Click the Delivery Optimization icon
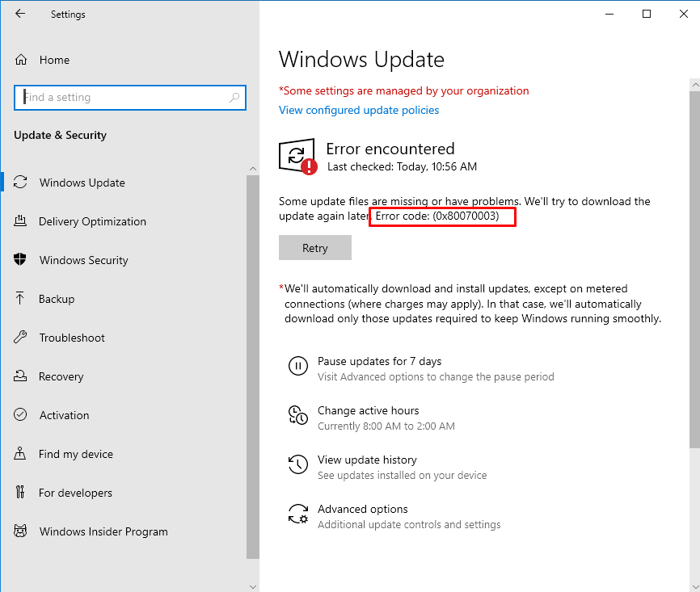The height and width of the screenshot is (592, 700). tap(20, 220)
